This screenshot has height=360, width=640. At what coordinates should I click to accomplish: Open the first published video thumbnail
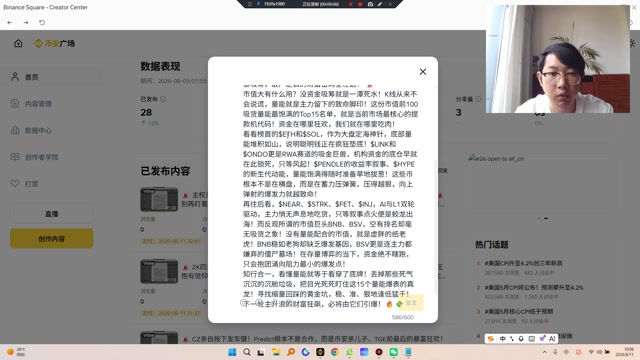[x=159, y=199]
